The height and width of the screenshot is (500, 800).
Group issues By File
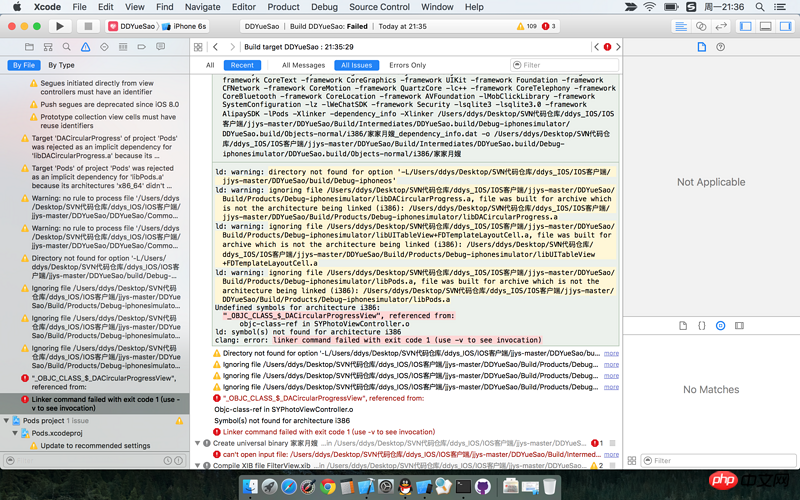[23, 65]
